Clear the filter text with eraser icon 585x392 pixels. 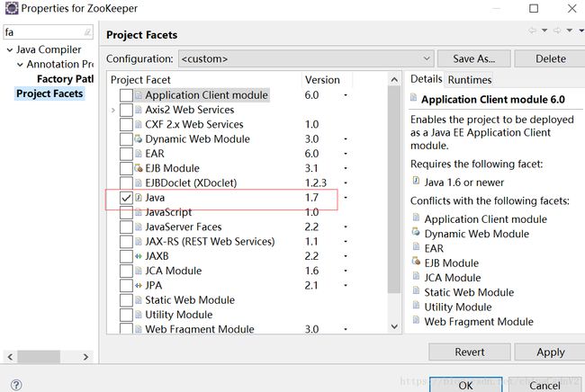[x=87, y=32]
